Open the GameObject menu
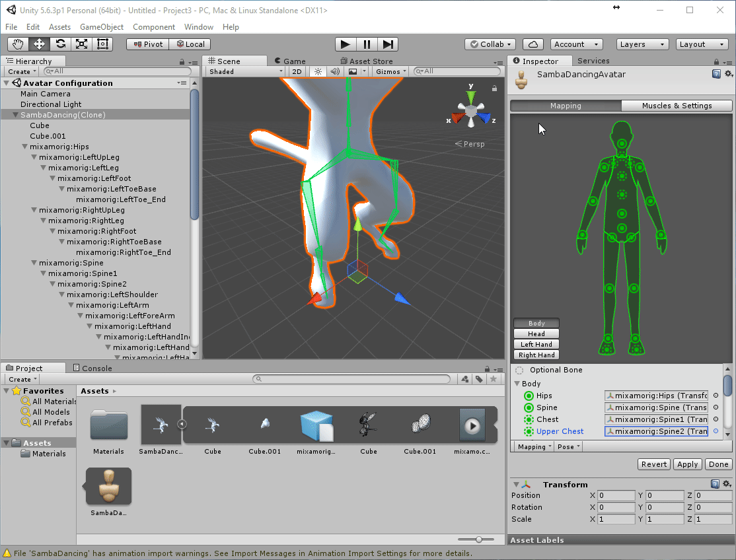736x560 pixels. tap(102, 27)
